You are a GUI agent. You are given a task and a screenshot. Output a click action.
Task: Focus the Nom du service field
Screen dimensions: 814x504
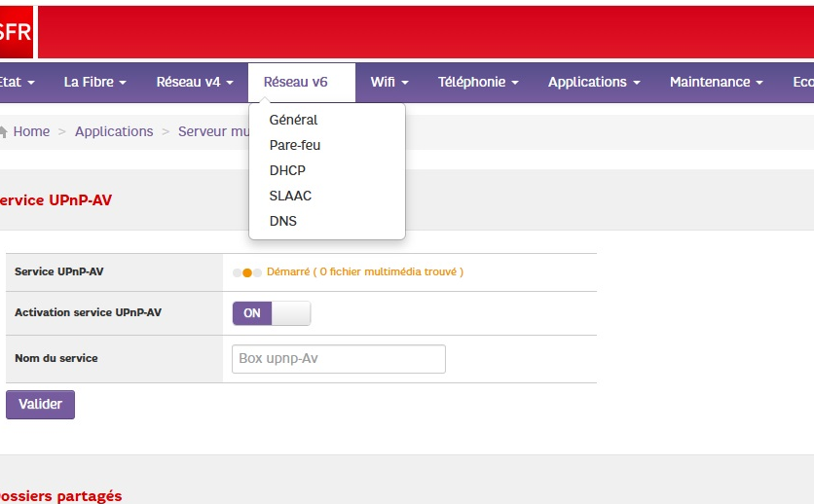pos(339,359)
